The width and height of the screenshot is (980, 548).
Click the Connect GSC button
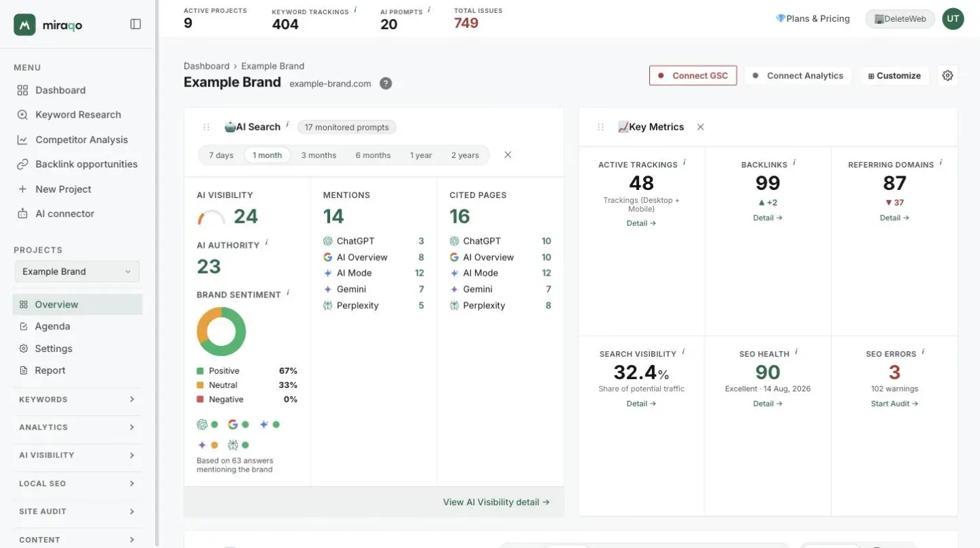coord(693,76)
